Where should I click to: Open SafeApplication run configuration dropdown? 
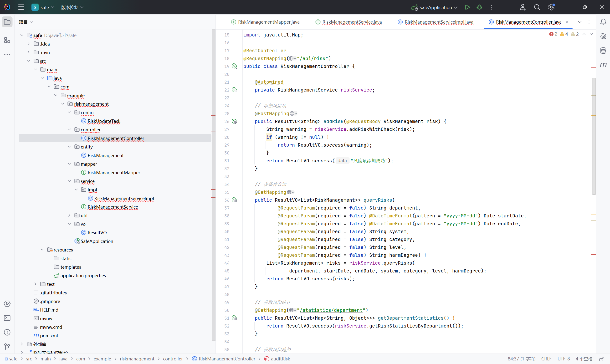435,7
